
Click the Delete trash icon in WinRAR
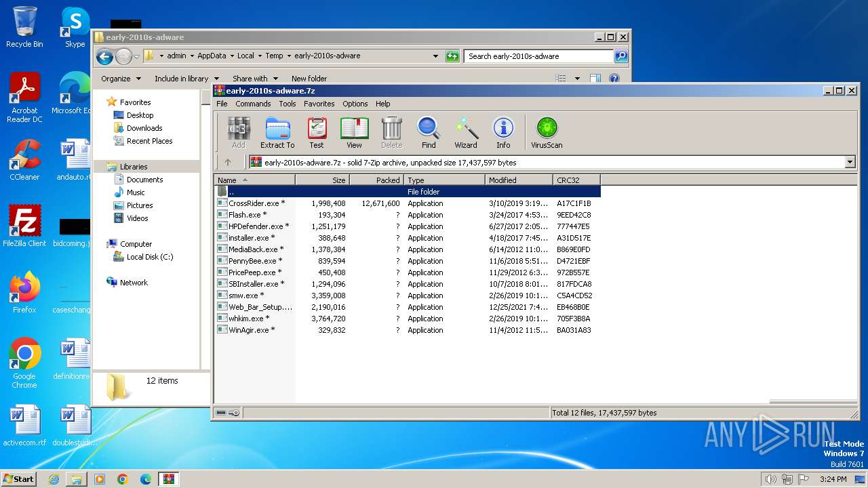391,132
